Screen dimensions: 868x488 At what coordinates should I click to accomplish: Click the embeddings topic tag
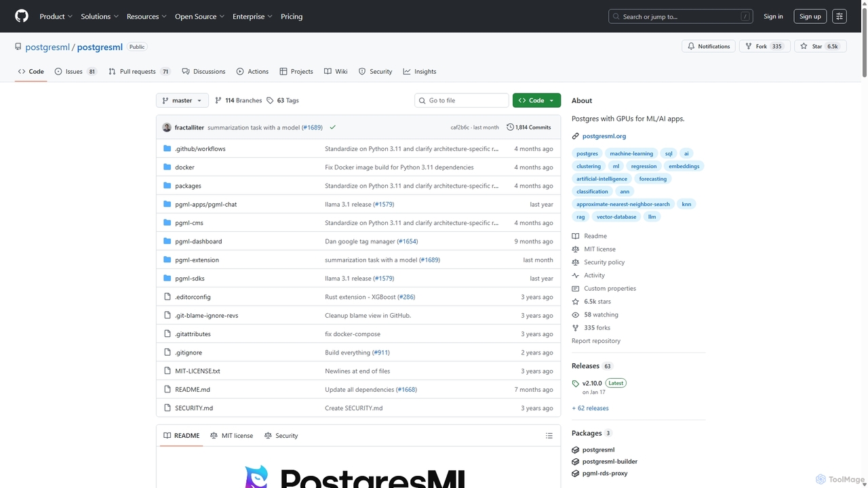click(684, 166)
